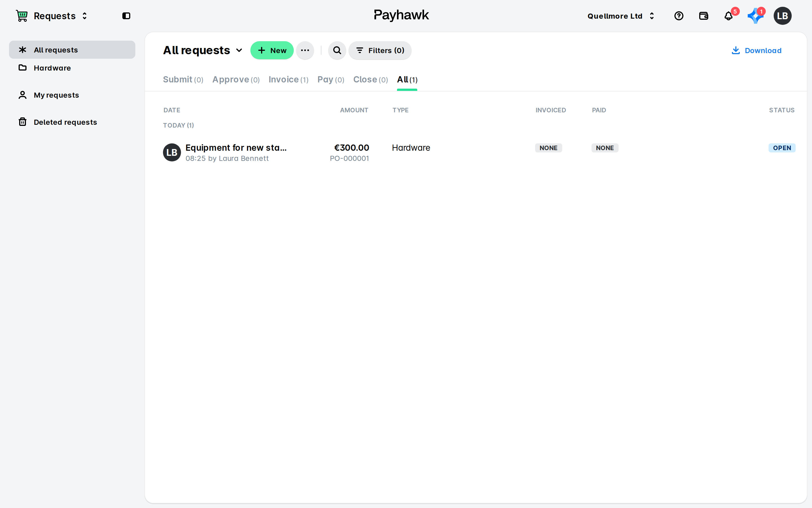Viewport: 812px width, 508px height.
Task: Click the INVOICED column header
Action: [551, 110]
